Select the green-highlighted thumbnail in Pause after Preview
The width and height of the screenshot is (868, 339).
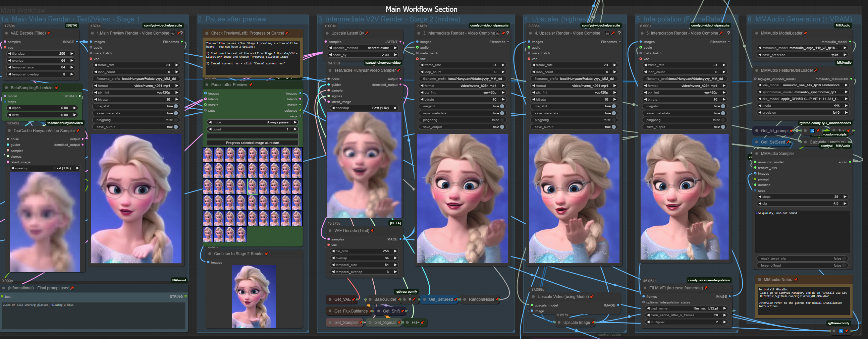[252, 186]
